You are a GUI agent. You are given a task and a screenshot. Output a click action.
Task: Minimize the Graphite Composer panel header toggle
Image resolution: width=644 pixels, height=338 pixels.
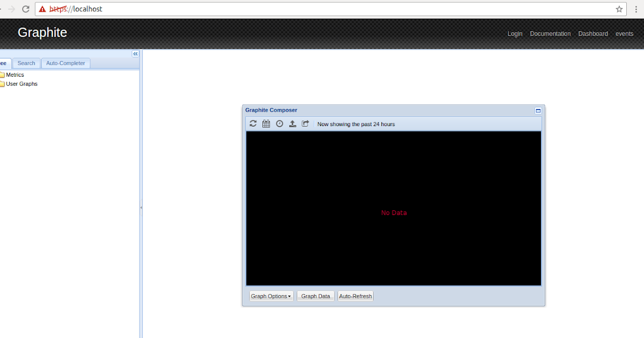tap(538, 111)
